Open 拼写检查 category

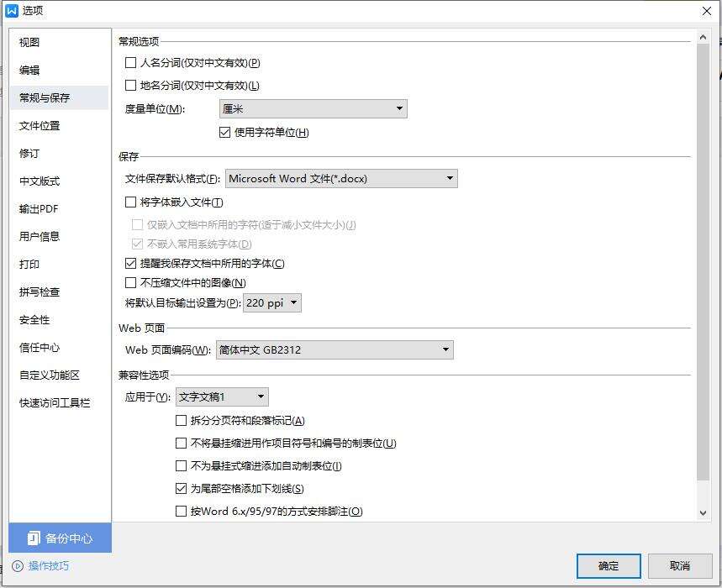click(x=60, y=291)
